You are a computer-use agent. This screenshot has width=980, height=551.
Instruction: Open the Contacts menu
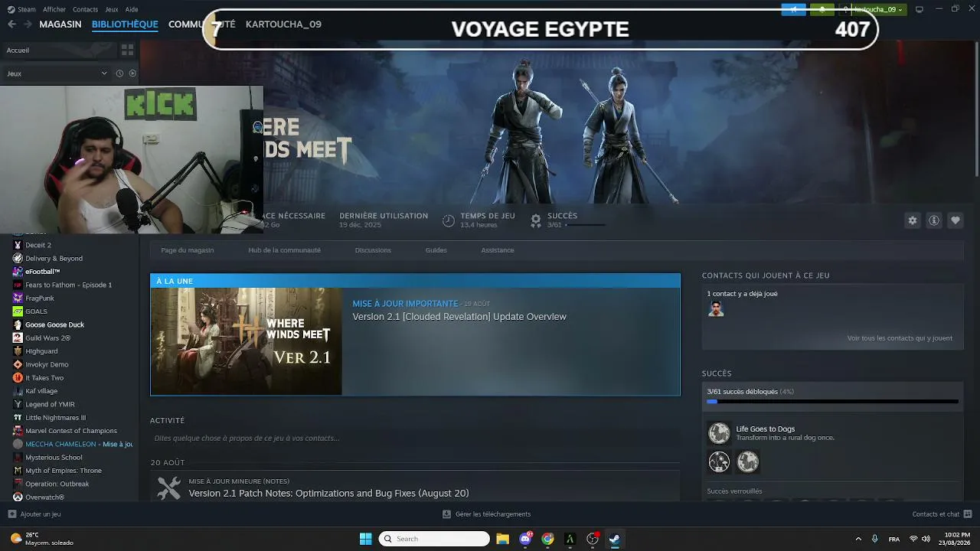[x=85, y=9]
